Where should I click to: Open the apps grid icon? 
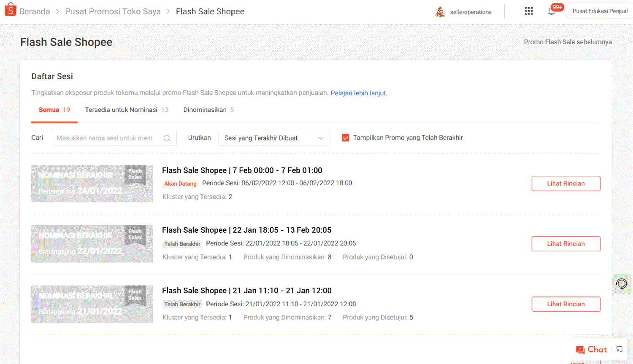[529, 11]
